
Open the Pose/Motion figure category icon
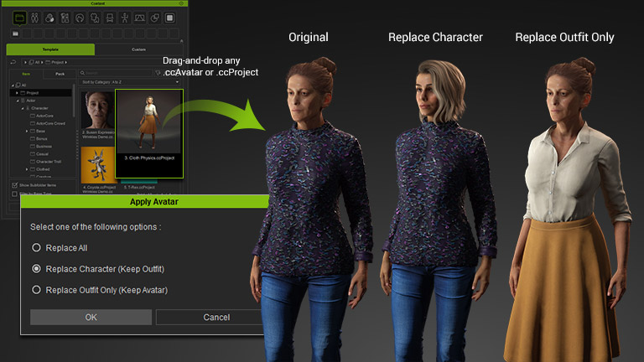124,18
